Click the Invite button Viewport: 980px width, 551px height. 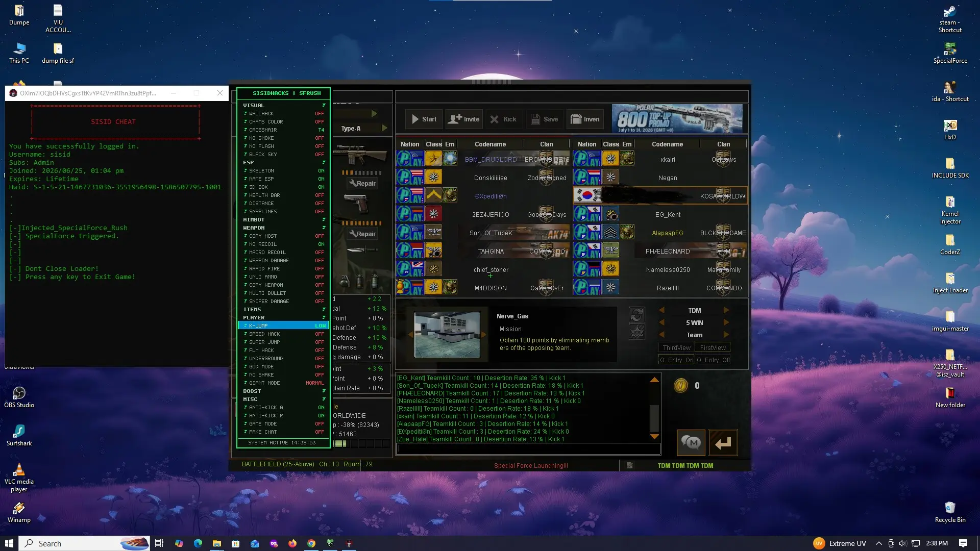464,119
